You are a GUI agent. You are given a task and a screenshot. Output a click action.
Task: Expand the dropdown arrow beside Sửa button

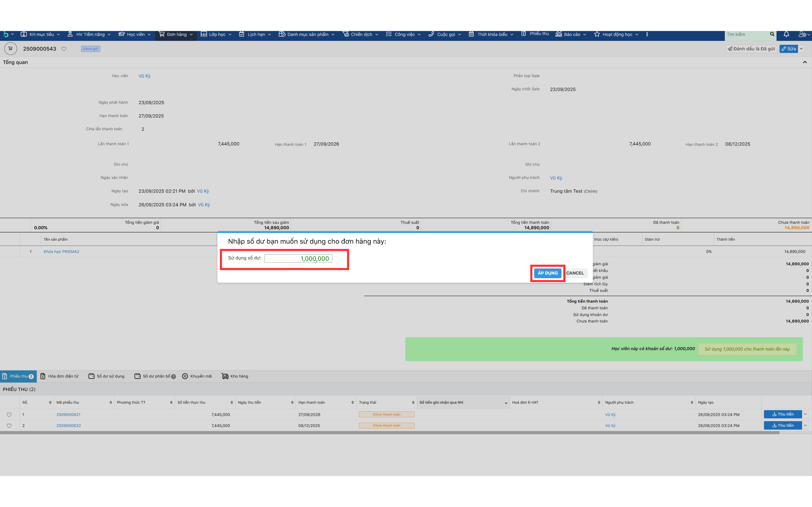(x=802, y=49)
